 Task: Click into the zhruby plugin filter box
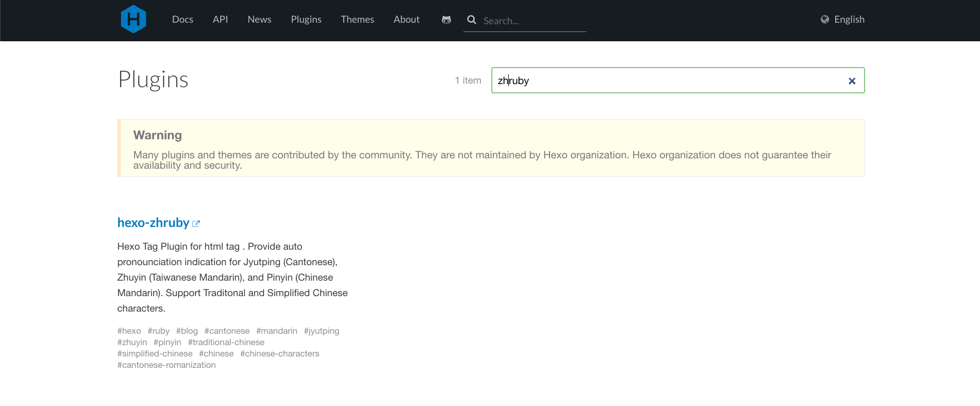click(x=670, y=80)
